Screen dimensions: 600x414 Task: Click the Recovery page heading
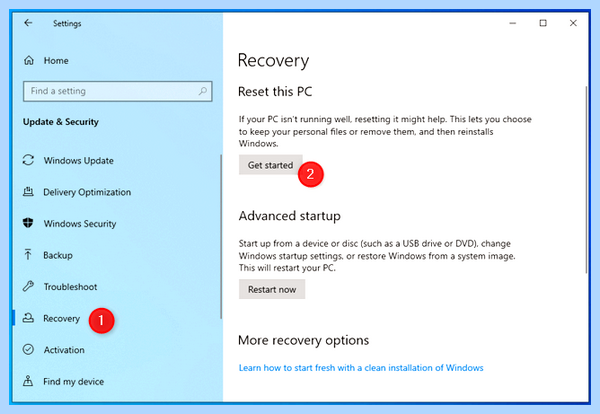(x=273, y=60)
